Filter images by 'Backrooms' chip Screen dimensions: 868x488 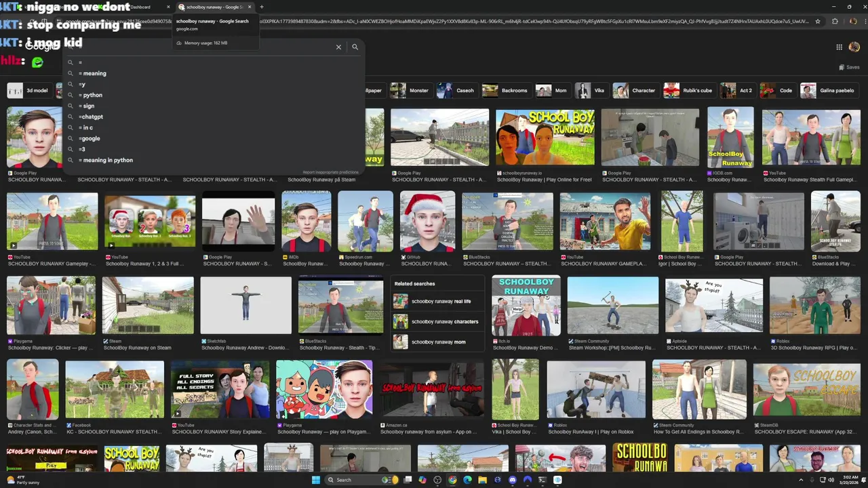pos(507,90)
